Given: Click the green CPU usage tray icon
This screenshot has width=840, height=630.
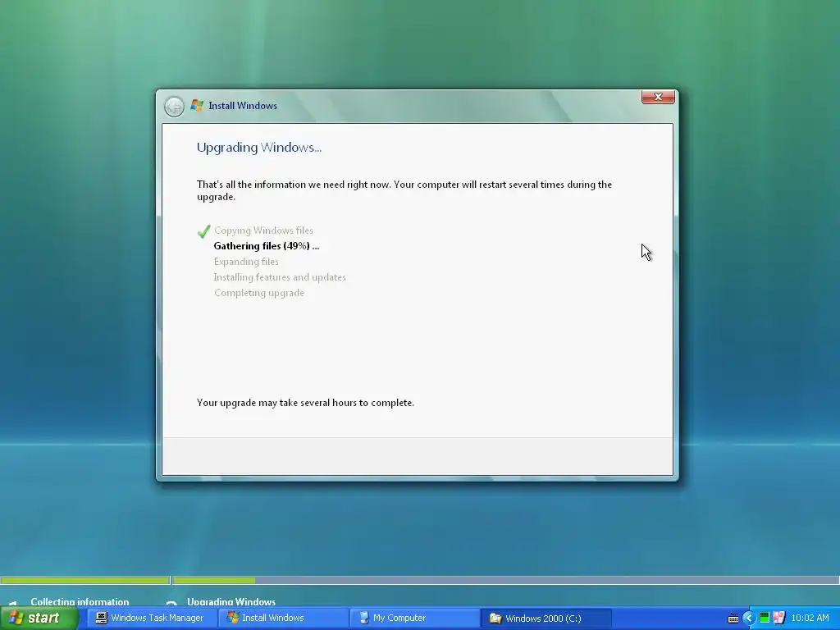Looking at the screenshot, I should (x=765, y=619).
